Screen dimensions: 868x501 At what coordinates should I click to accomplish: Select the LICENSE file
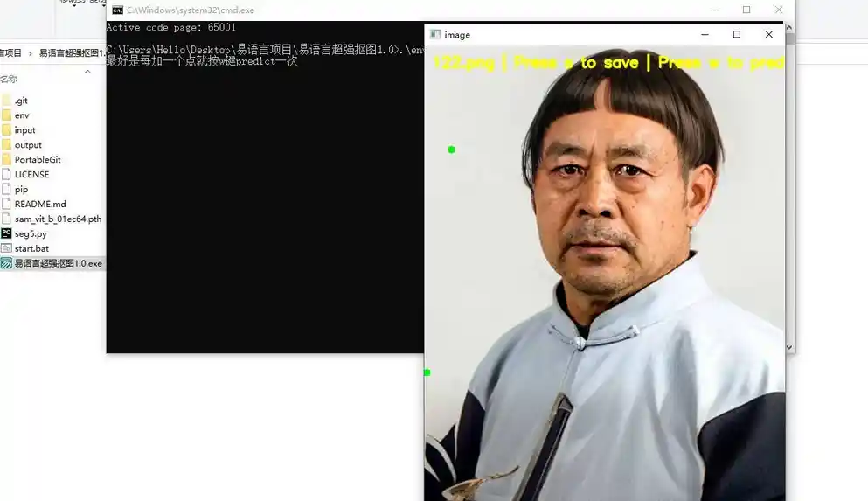tap(31, 175)
